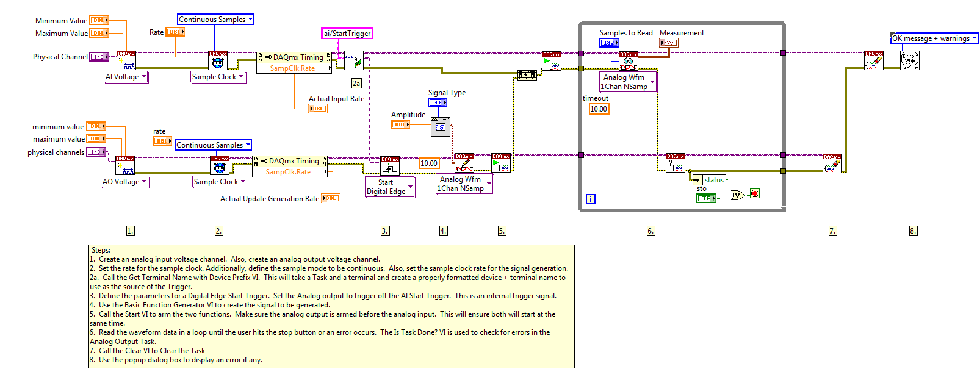The height and width of the screenshot is (380, 980).
Task: Open the Sample Clock selector beside AI Voltage
Action: tap(218, 77)
